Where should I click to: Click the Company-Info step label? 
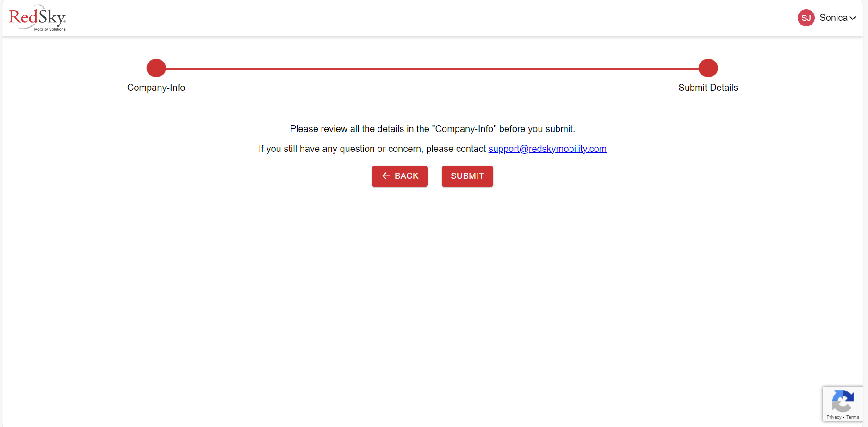(156, 88)
